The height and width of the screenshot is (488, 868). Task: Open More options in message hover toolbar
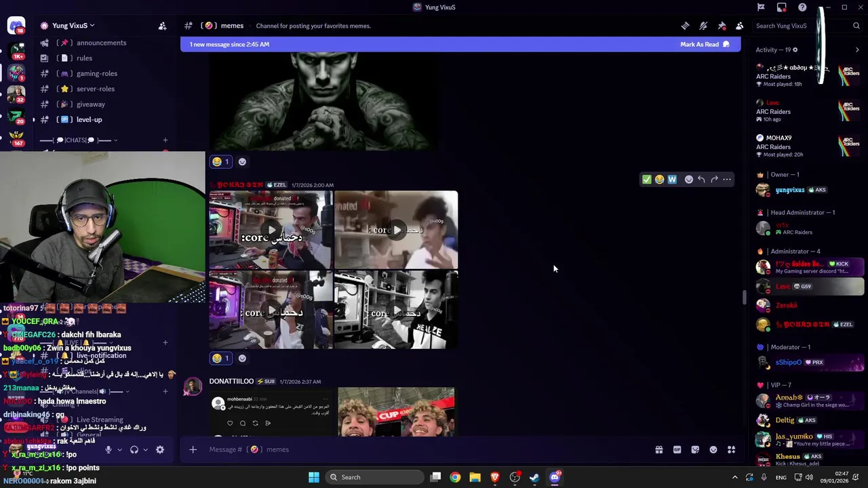coord(727,180)
